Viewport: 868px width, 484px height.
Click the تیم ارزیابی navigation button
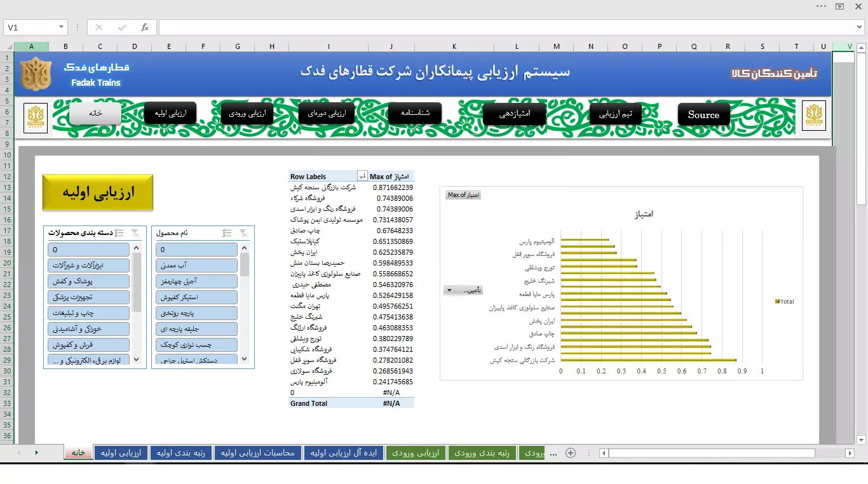tap(615, 114)
